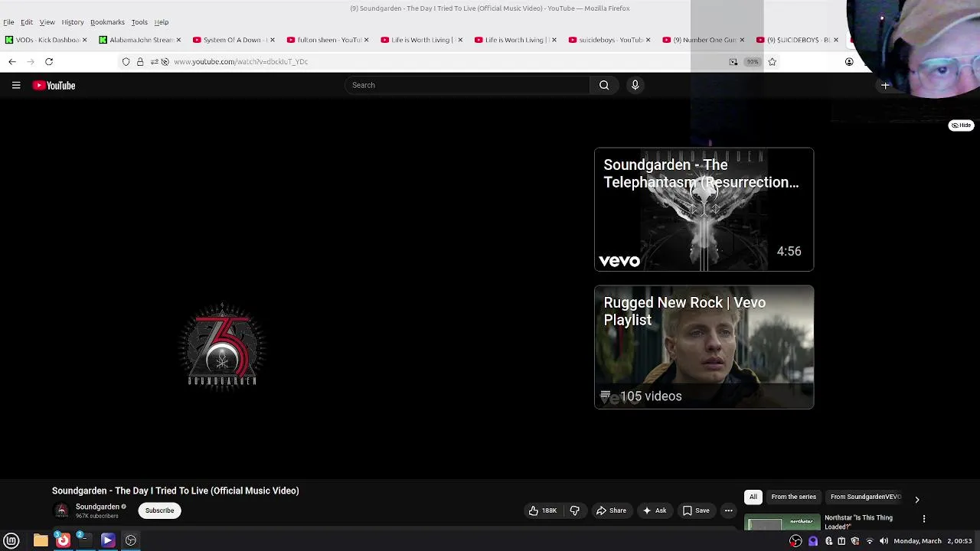Open the Edit menu

[27, 22]
